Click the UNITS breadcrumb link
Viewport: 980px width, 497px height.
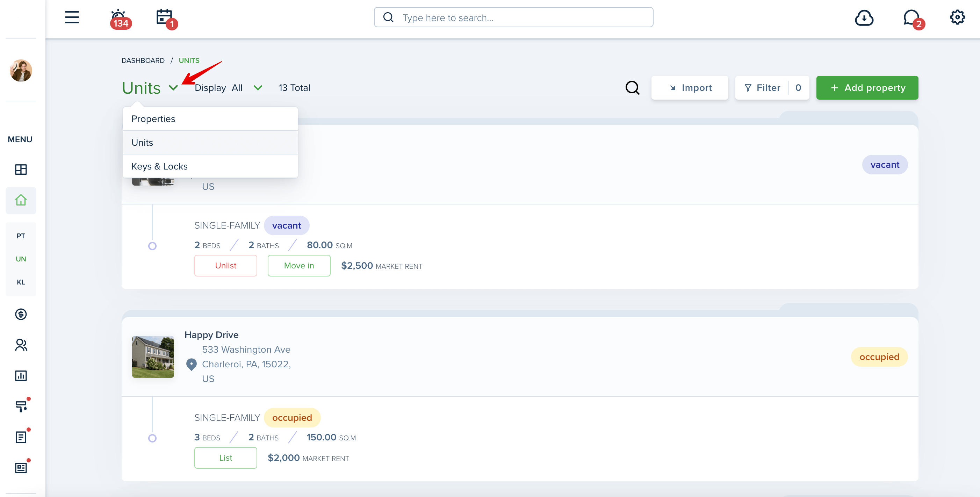click(x=189, y=60)
